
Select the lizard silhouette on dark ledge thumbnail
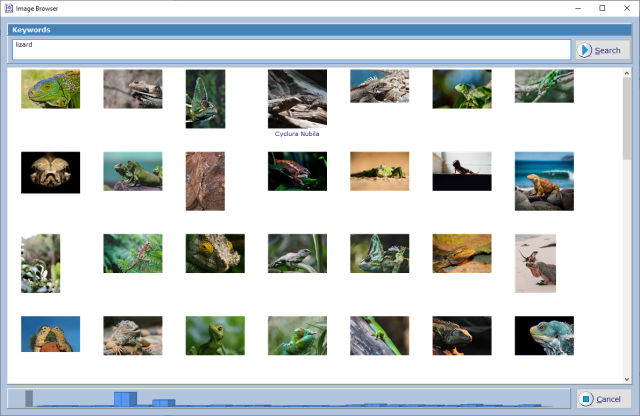[x=462, y=171]
